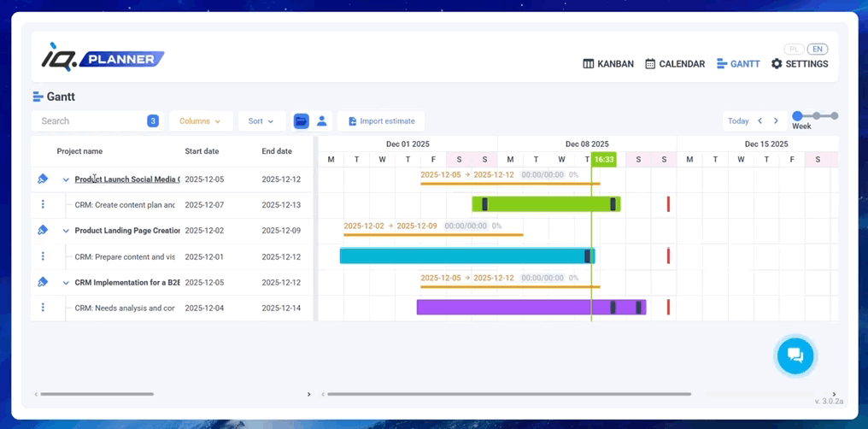The width and height of the screenshot is (868, 429).
Task: Click pin icon for Product Landing Page Creation
Action: tap(43, 231)
